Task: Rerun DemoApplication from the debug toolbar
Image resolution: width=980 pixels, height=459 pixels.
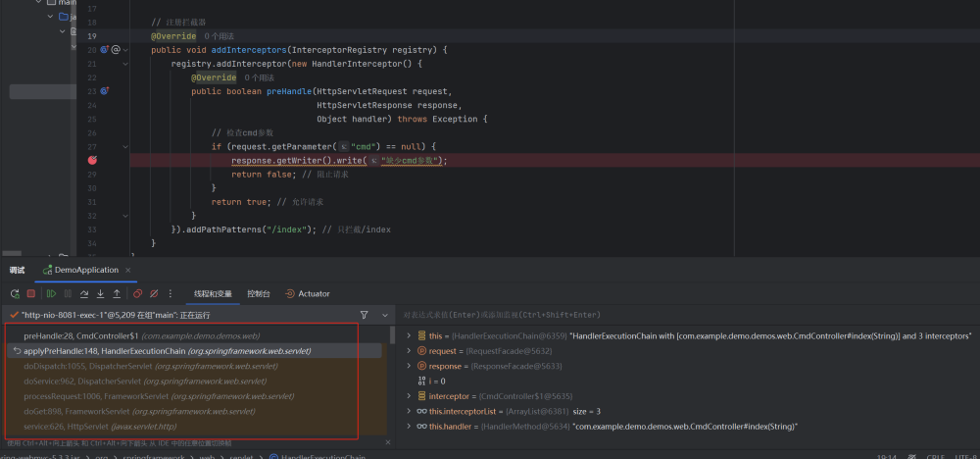Action: [15, 293]
